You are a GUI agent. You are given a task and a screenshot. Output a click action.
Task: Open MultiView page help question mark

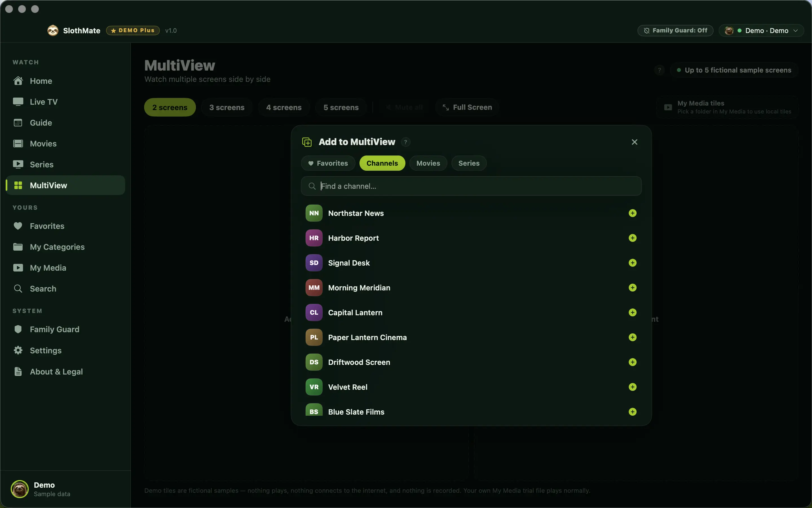[659, 70]
